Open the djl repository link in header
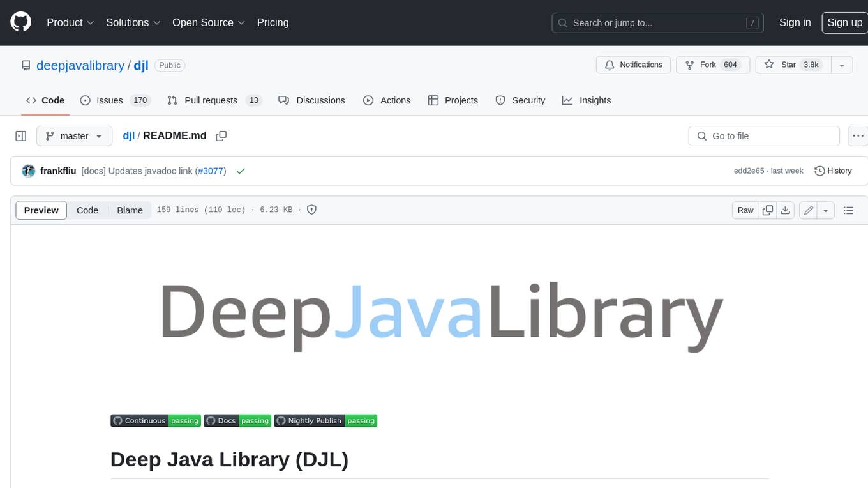The image size is (868, 488). 141,65
